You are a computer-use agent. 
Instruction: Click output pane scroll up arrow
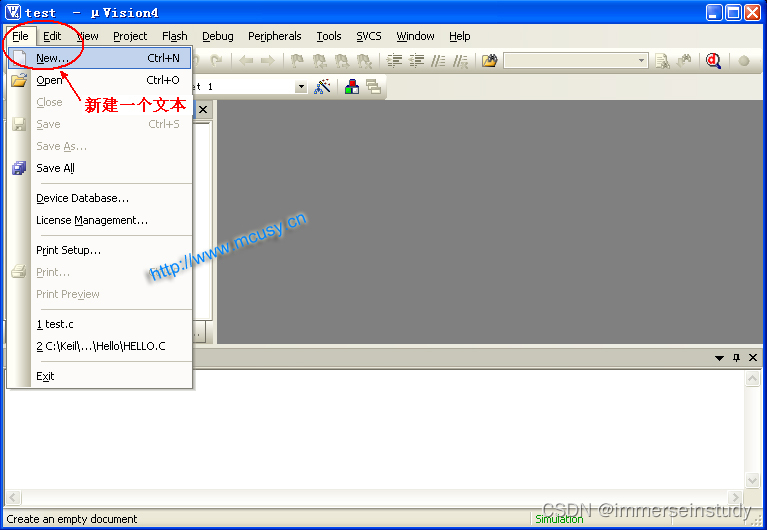(752, 378)
